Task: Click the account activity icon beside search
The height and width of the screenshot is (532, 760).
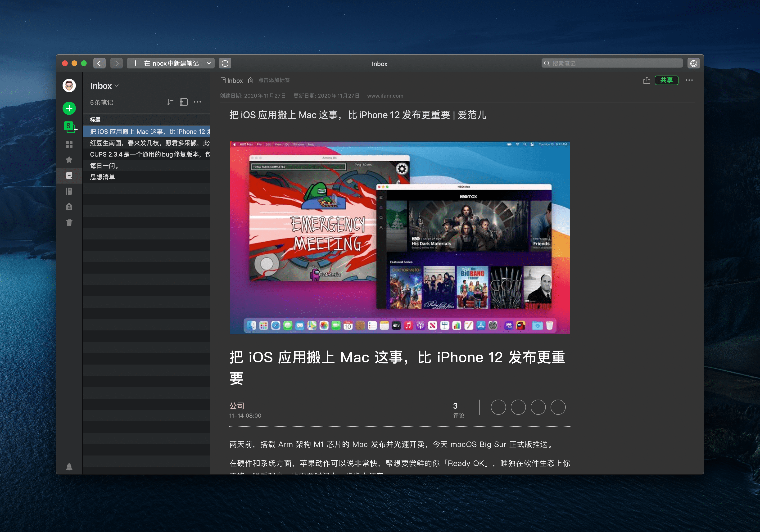Action: (x=693, y=63)
